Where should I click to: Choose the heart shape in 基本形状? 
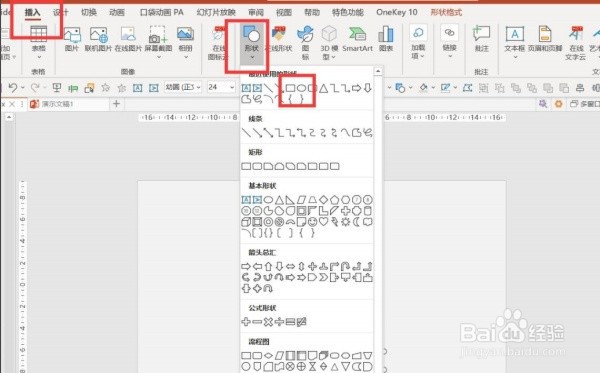click(x=323, y=222)
